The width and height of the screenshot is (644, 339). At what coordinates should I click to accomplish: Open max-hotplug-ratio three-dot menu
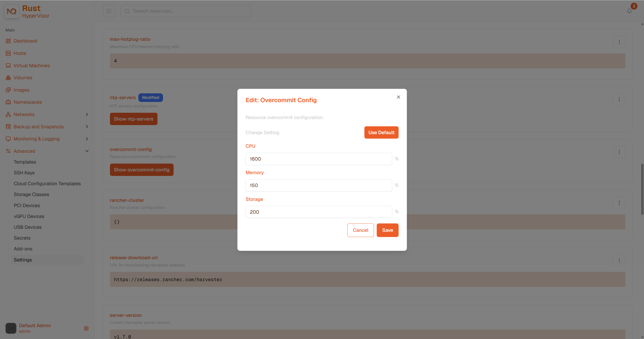click(619, 42)
